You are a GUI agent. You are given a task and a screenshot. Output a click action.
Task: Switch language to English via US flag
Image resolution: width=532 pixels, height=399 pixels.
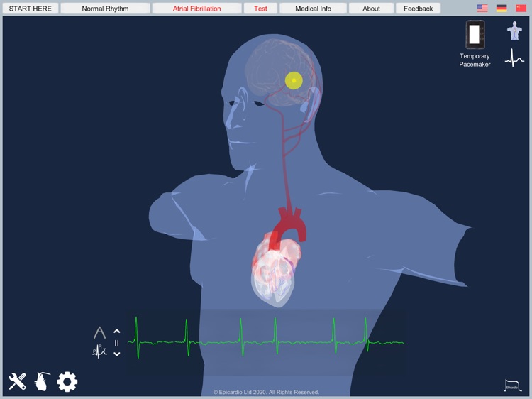[482, 8]
